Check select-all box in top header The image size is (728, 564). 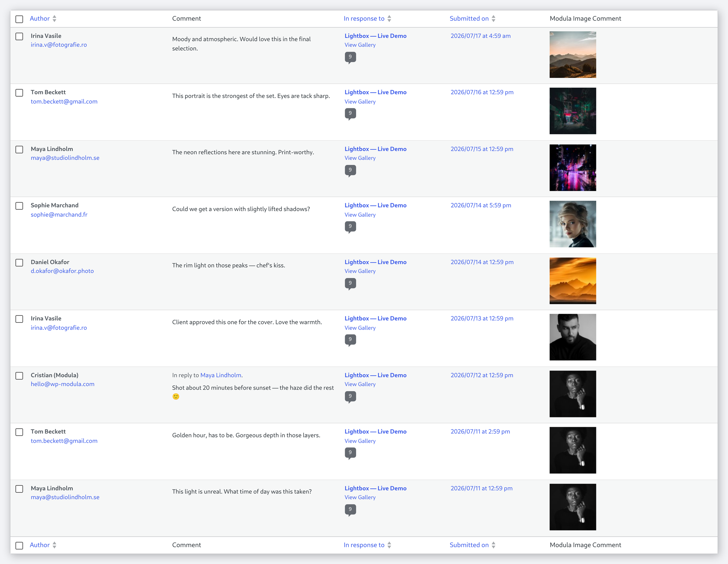[19, 19]
